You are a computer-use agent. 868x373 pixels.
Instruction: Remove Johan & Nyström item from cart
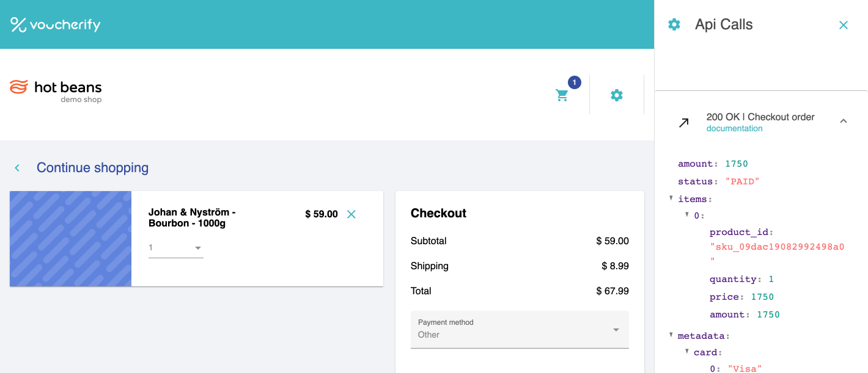click(351, 214)
